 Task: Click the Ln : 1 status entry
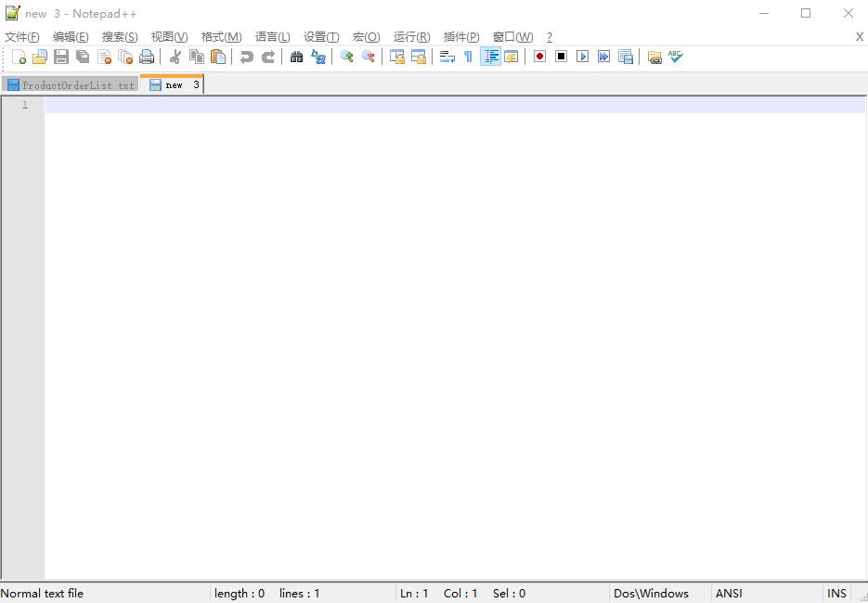(414, 594)
